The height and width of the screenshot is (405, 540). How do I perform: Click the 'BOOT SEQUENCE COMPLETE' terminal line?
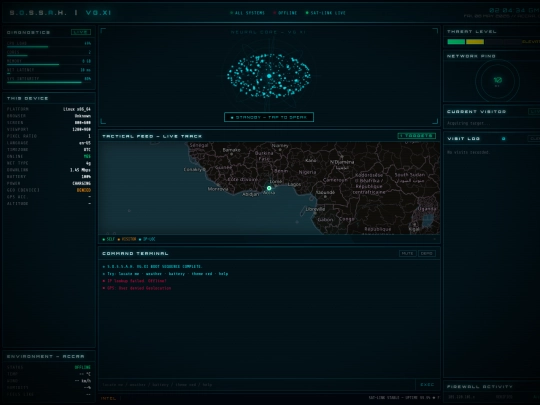[x=152, y=266]
